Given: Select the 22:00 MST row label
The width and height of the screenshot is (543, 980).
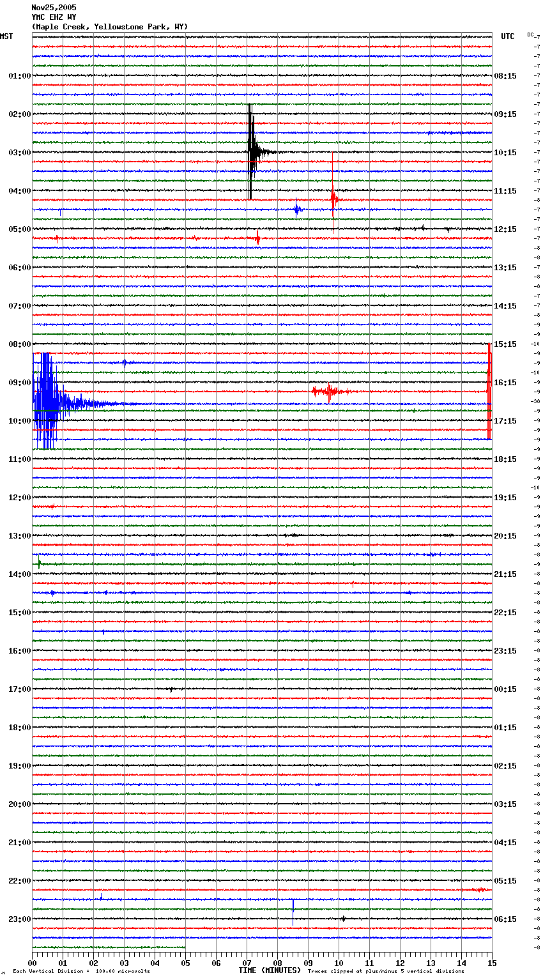Looking at the screenshot, I should coord(20,881).
